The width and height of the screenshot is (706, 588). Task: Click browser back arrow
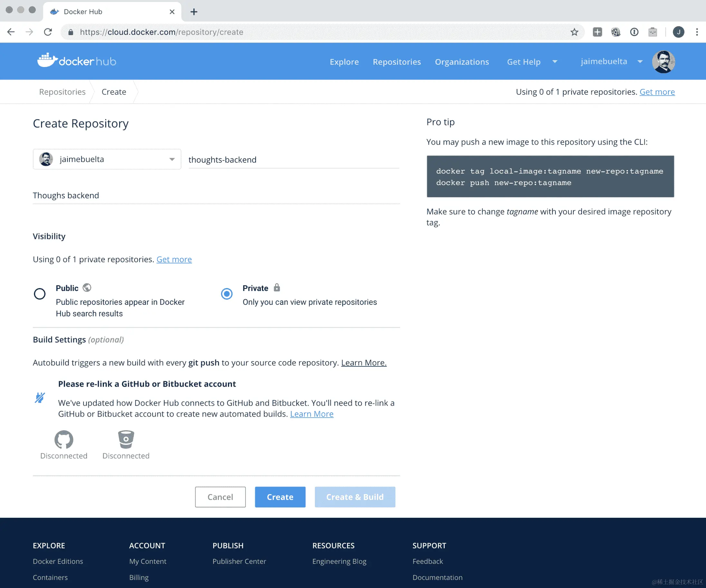coord(11,32)
